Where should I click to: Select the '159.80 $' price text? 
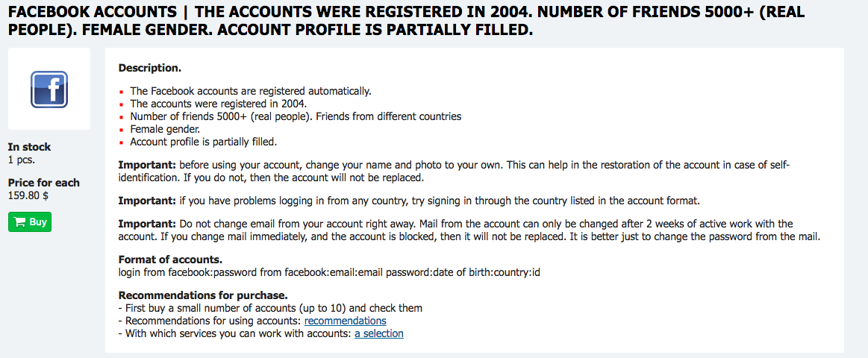tap(27, 195)
